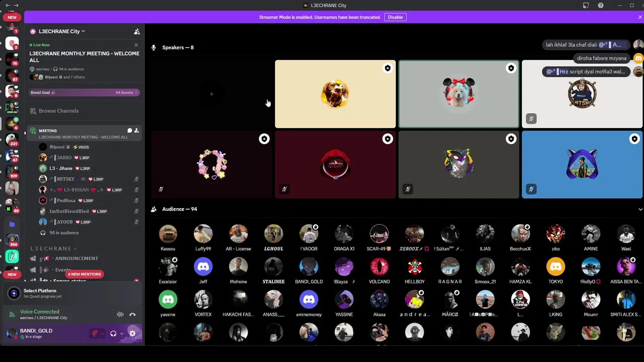Open audience member Luffy99

coord(203,234)
